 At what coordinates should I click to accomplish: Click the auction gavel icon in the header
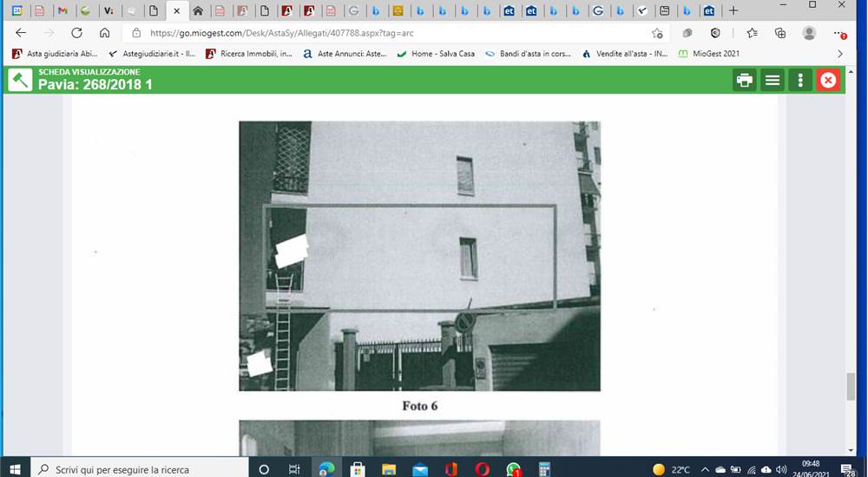tap(20, 81)
